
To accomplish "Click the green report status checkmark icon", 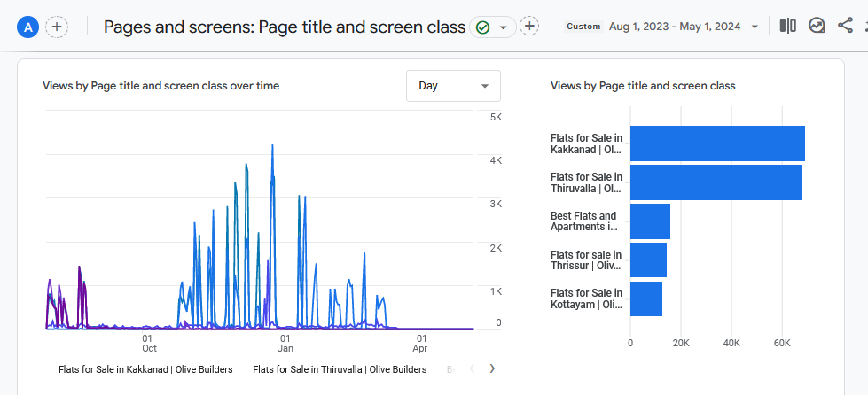I will pos(483,27).
